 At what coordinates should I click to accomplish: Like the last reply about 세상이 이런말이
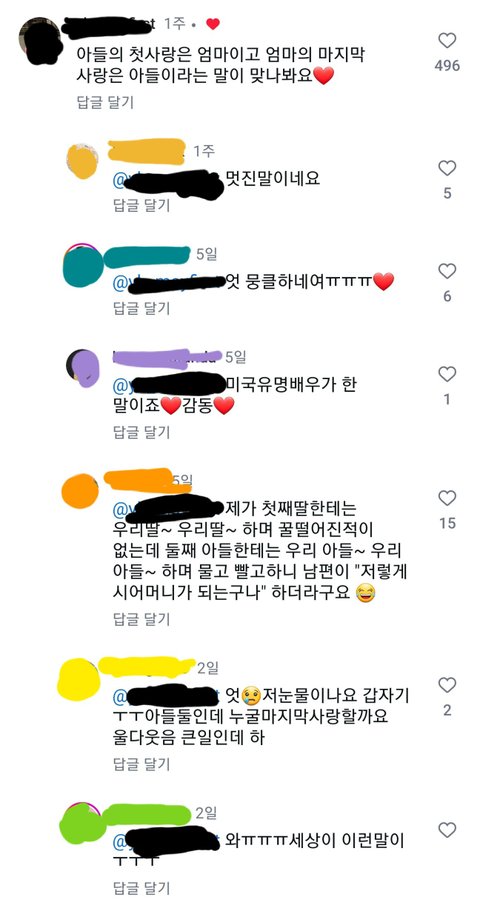[447, 829]
